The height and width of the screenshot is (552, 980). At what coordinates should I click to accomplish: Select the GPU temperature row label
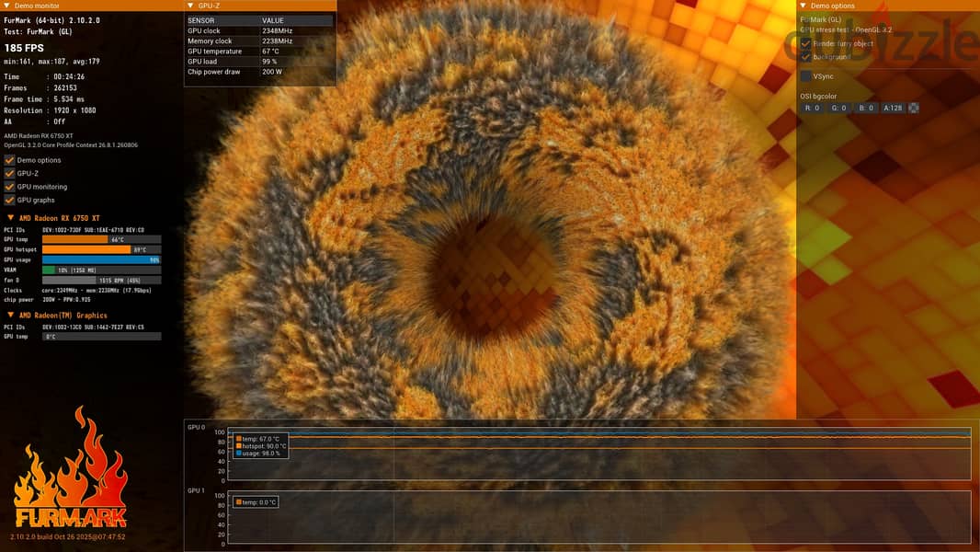pyautogui.click(x=214, y=52)
